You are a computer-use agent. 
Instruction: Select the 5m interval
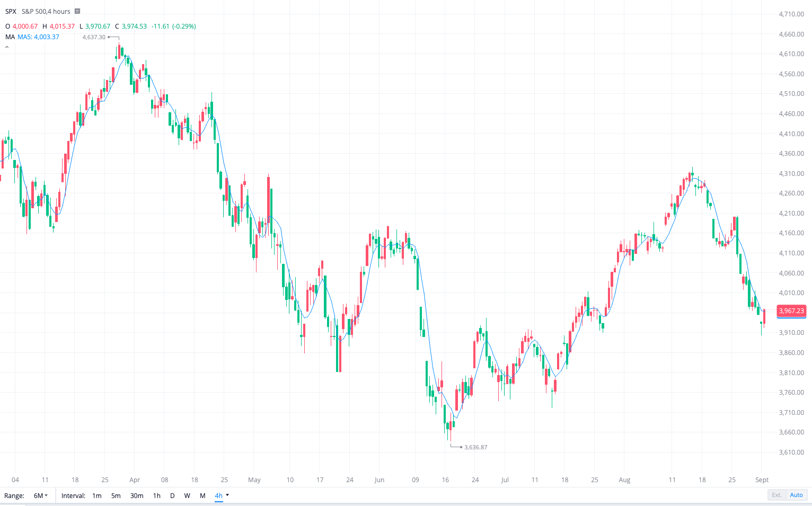[x=116, y=495]
